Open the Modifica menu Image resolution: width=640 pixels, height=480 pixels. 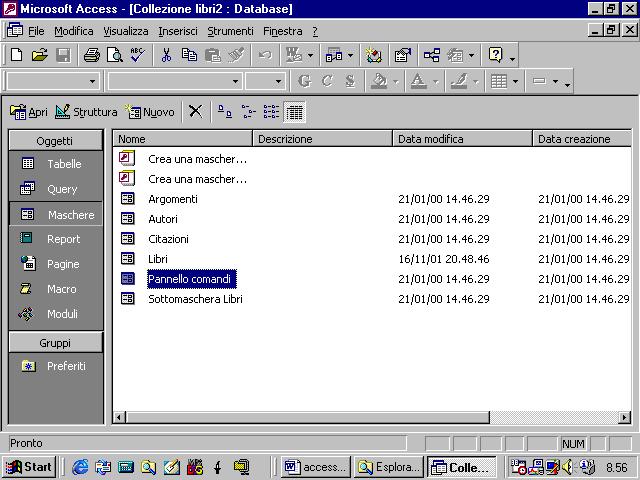73,31
